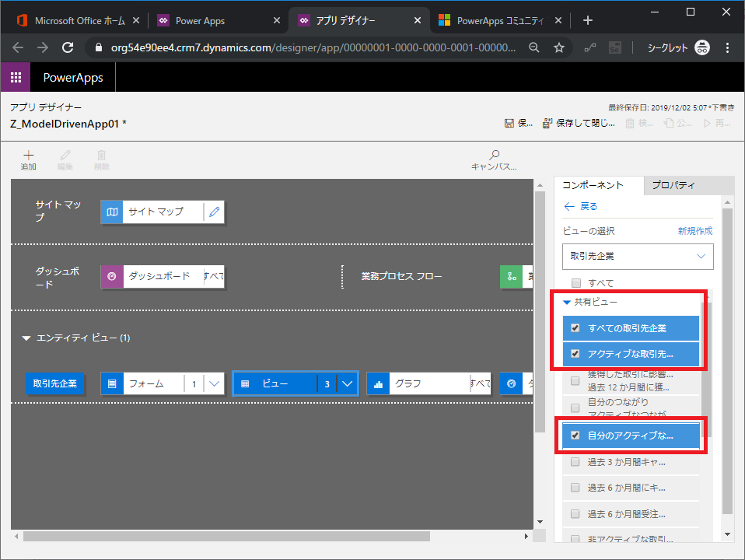
Task: Click the 保存して閉じる save-and-close icon
Action: click(547, 123)
